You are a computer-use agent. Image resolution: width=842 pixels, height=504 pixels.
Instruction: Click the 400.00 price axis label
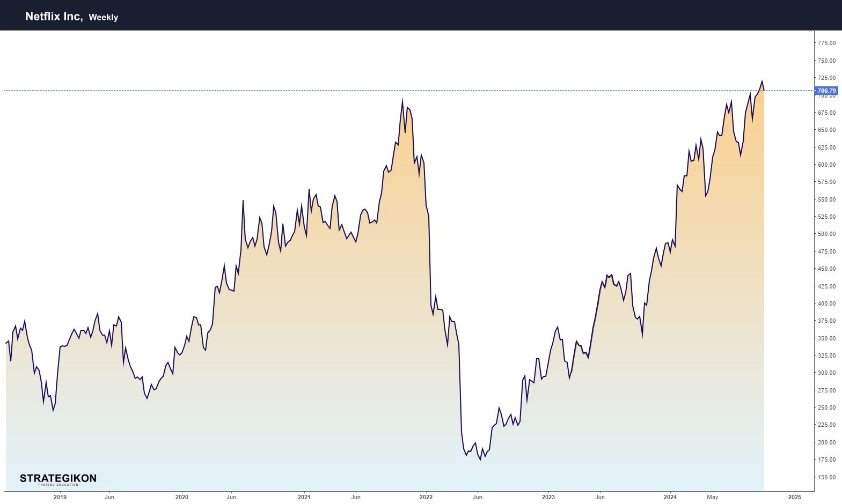[x=826, y=303]
